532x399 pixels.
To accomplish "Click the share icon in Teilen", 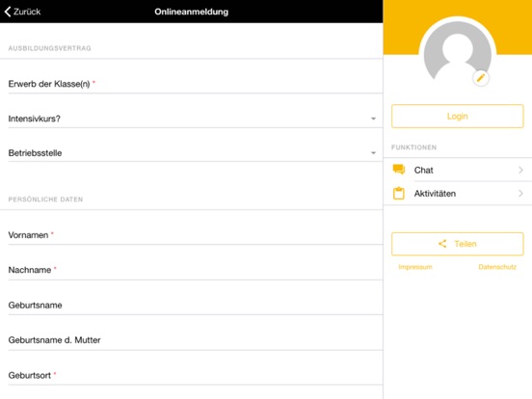I will tap(442, 244).
